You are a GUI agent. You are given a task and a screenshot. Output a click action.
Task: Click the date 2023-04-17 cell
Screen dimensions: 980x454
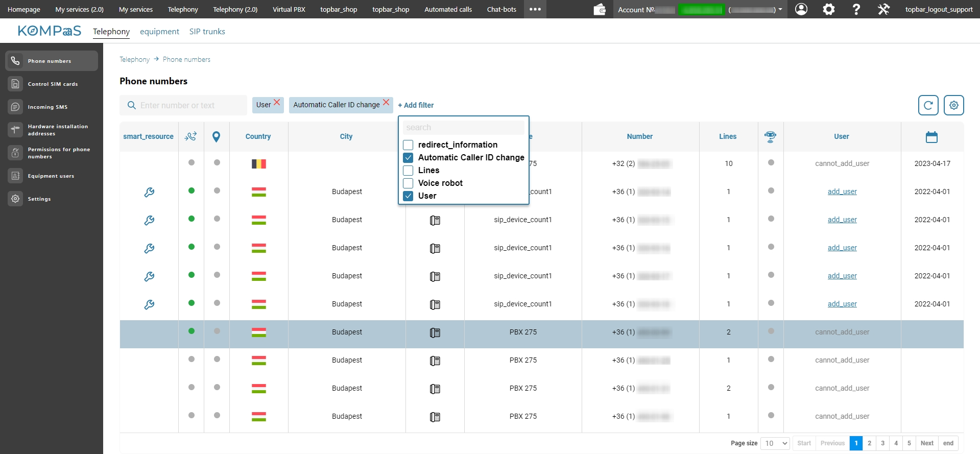click(x=932, y=163)
